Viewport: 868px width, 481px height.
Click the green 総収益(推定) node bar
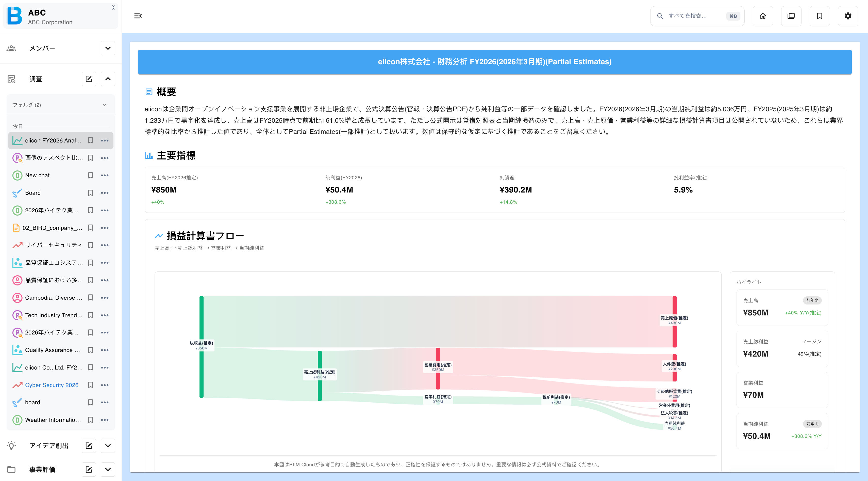pos(202,347)
